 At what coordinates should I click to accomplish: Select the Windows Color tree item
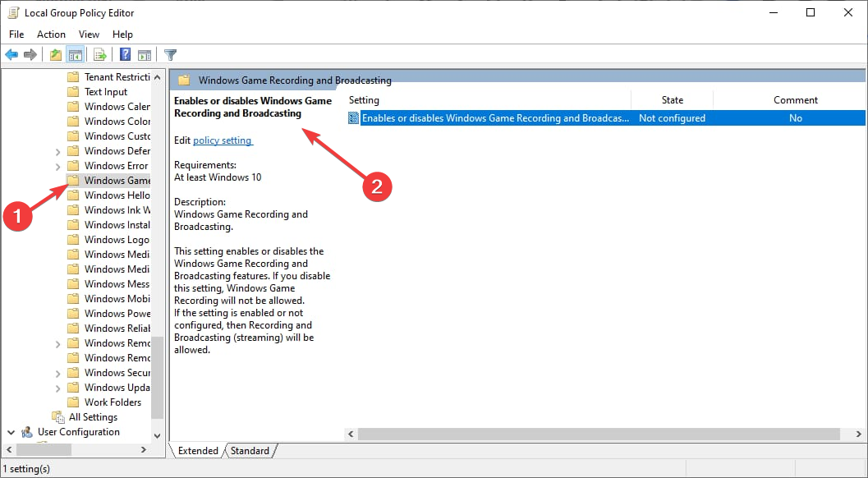[x=117, y=122]
